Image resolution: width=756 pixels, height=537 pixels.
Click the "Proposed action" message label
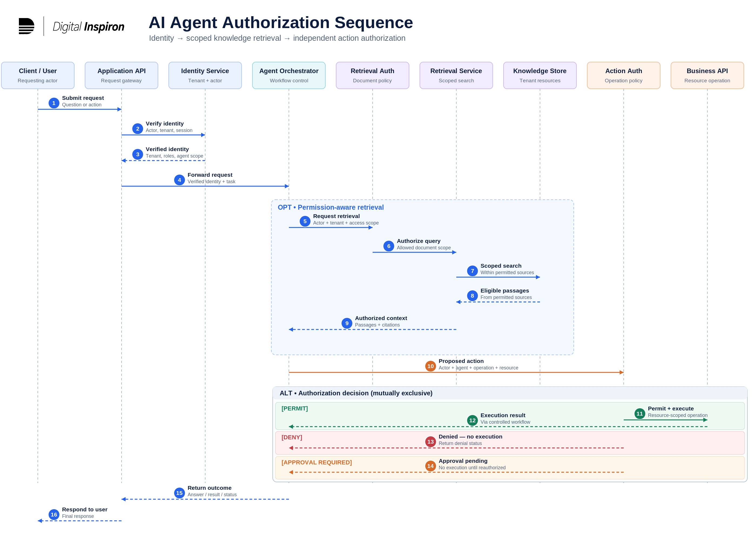click(x=461, y=361)
